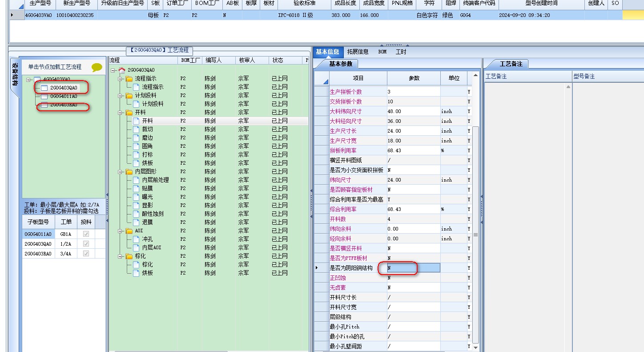Image resolution: width=644 pixels, height=352 pixels.
Task: Click the 参数 column header
Action: click(414, 78)
